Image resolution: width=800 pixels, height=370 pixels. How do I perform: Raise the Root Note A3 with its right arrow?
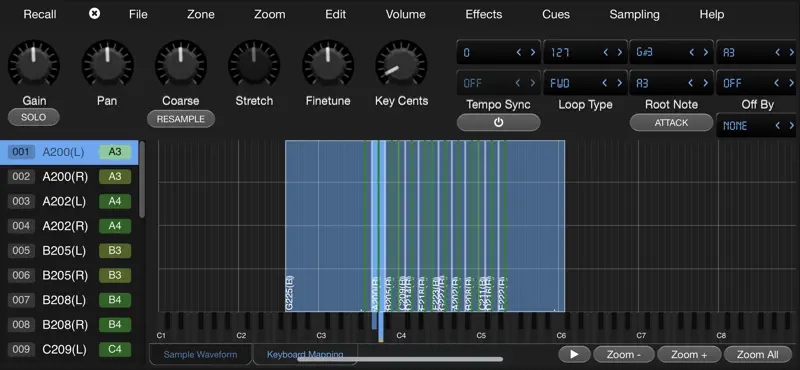[x=706, y=83]
